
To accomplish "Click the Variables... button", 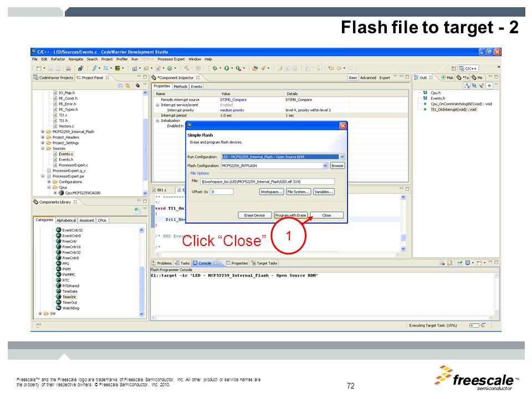I will point(323,192).
